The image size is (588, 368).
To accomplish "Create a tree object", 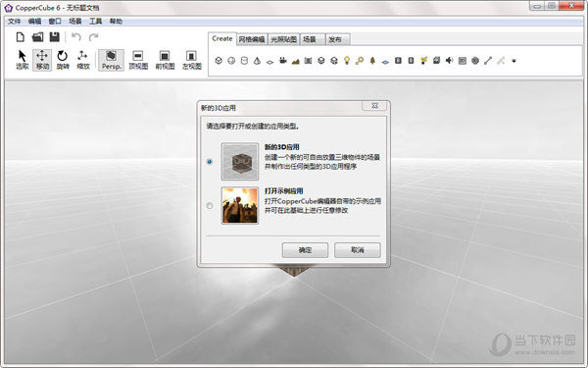I will pyautogui.click(x=372, y=61).
